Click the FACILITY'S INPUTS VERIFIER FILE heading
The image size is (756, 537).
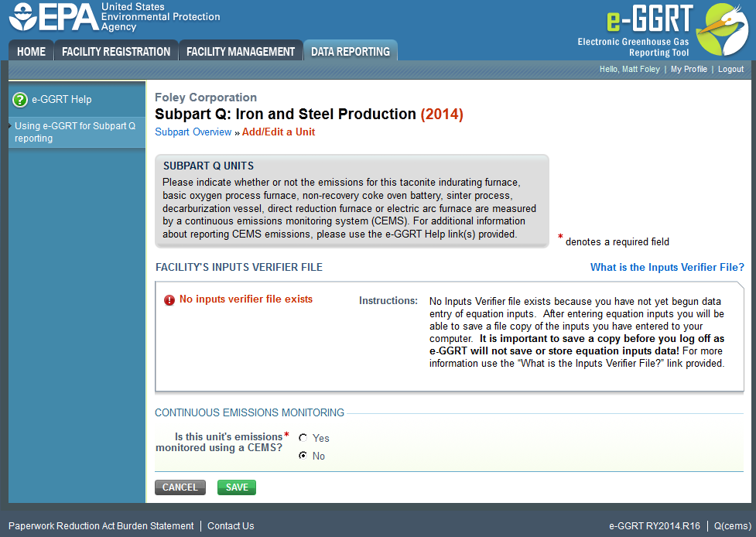point(239,267)
